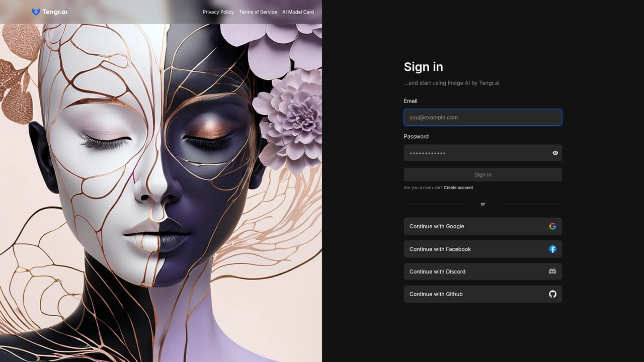Screen dimensions: 644x362
Task: Click the "...and start using Image AI" subtitle
Action: (x=452, y=83)
